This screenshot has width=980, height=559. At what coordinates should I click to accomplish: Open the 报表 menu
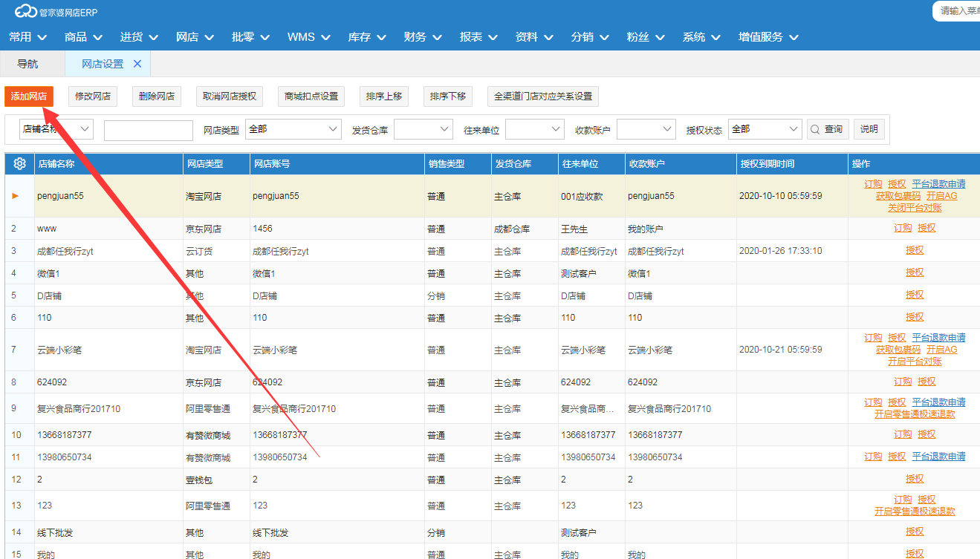[x=479, y=37]
